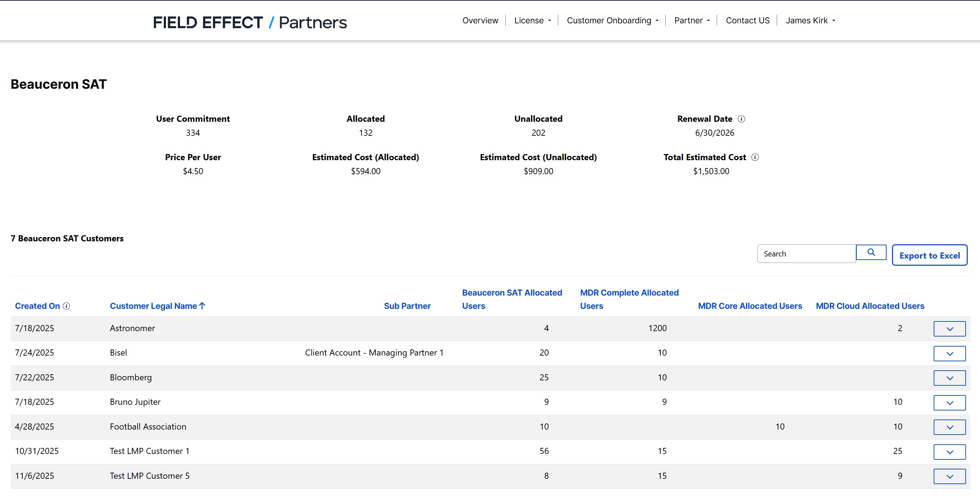The image size is (980, 496).
Task: Open the License dropdown menu
Action: pos(532,20)
